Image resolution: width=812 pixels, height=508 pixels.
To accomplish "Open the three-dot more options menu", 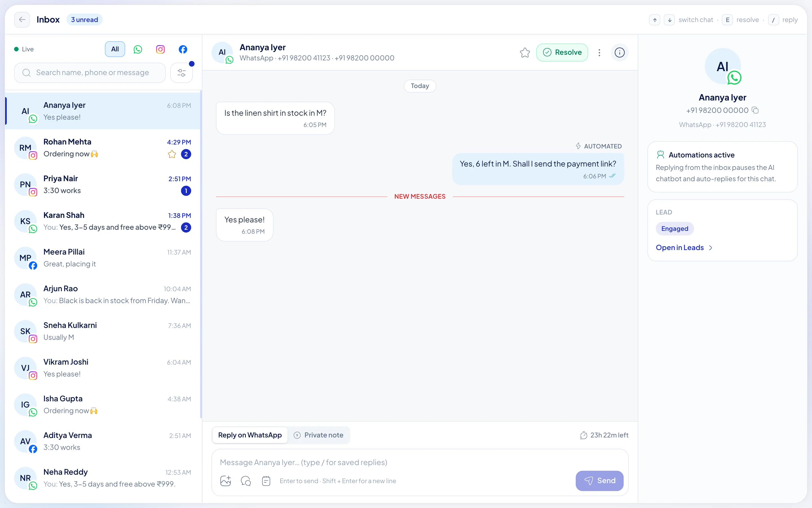I will tap(599, 52).
